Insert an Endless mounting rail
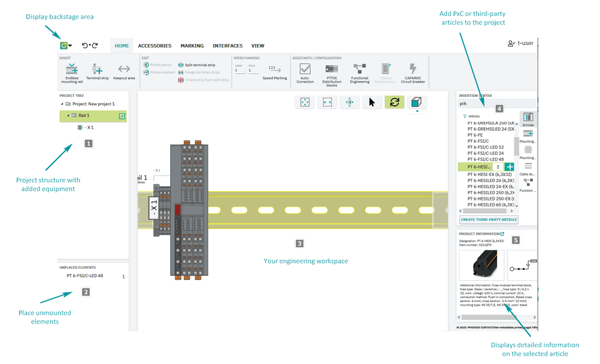Viewport: 600px width, 364px height. point(71,73)
